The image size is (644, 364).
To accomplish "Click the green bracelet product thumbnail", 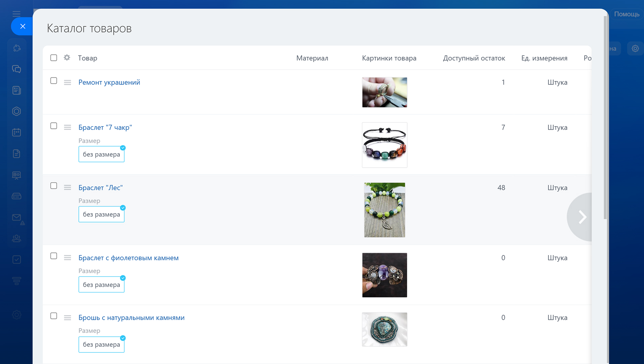I will click(x=384, y=210).
